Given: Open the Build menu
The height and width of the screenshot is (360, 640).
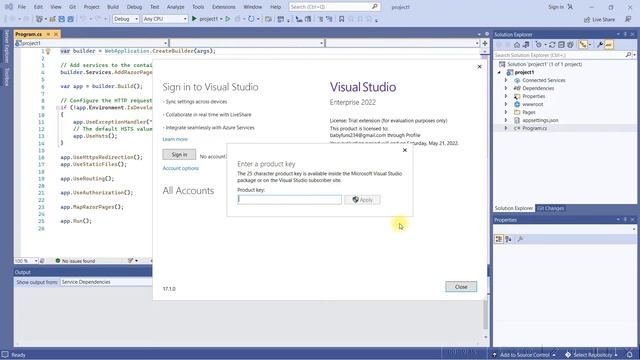Looking at the screenshot, I should pos(113,7).
